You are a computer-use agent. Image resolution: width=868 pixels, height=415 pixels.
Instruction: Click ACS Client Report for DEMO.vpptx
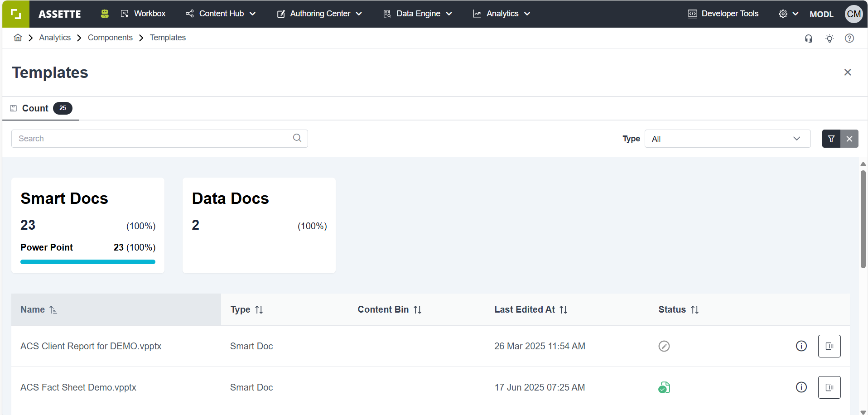click(x=91, y=346)
